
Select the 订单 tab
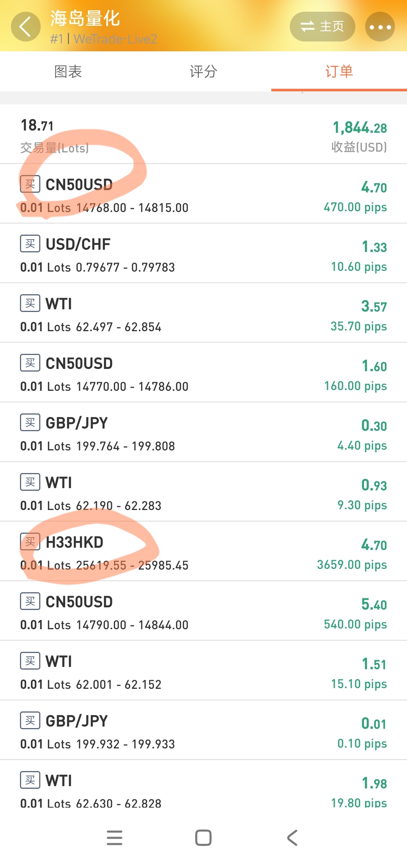point(339,71)
